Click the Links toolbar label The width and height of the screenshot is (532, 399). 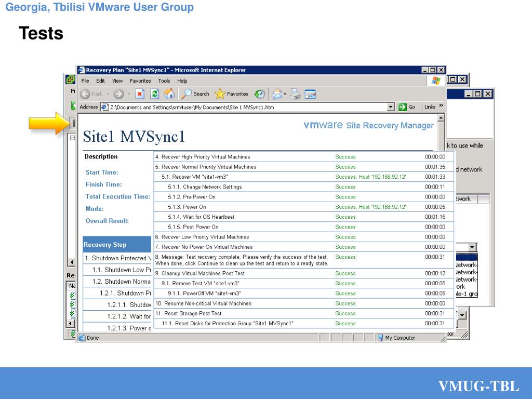pyautogui.click(x=430, y=107)
